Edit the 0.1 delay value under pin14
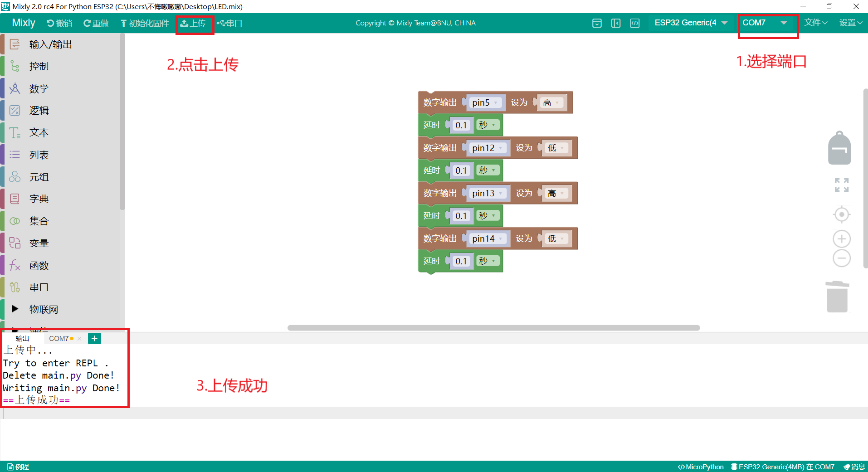868x472 pixels. tap(461, 261)
